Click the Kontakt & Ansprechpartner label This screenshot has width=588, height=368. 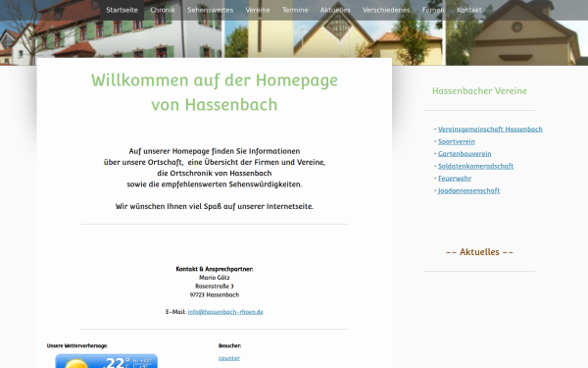point(215,269)
